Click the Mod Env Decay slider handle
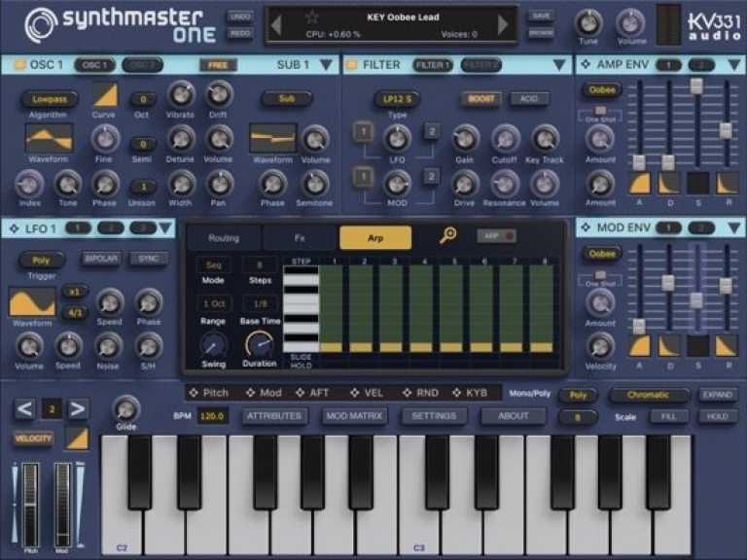 (668, 282)
